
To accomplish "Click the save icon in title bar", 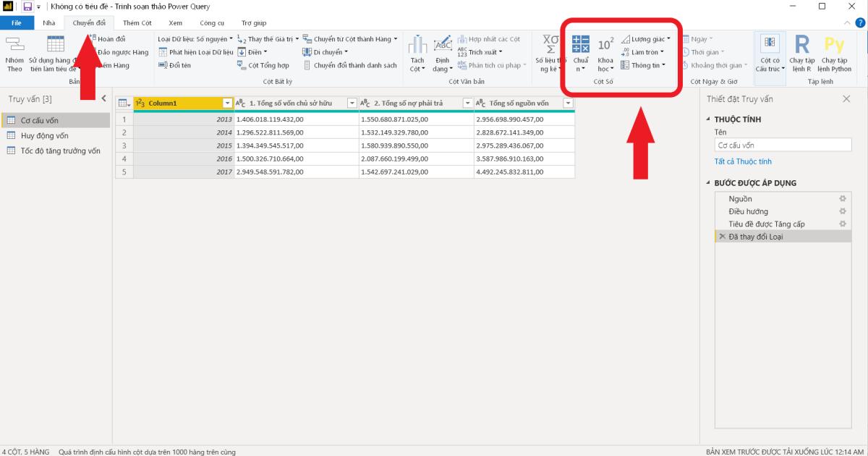I will point(27,7).
